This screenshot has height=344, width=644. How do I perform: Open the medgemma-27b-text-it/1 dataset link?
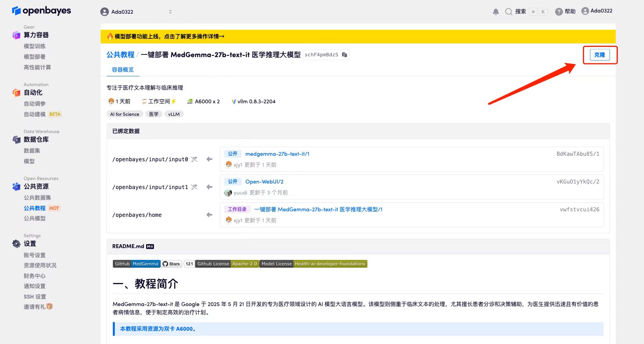tap(277, 154)
